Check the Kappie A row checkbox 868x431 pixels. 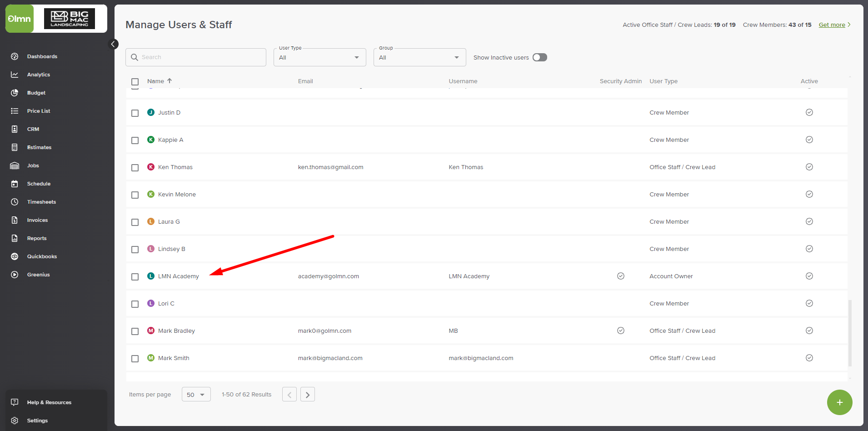click(135, 140)
